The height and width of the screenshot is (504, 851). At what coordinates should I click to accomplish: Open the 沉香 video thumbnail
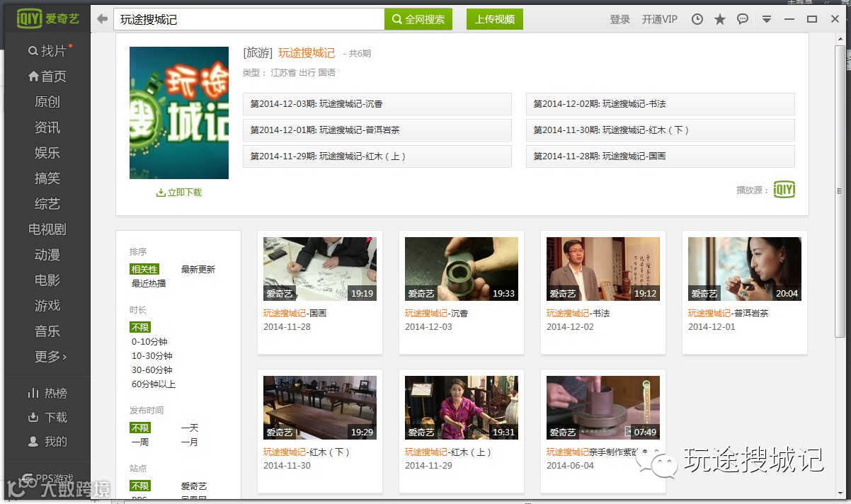pyautogui.click(x=462, y=269)
